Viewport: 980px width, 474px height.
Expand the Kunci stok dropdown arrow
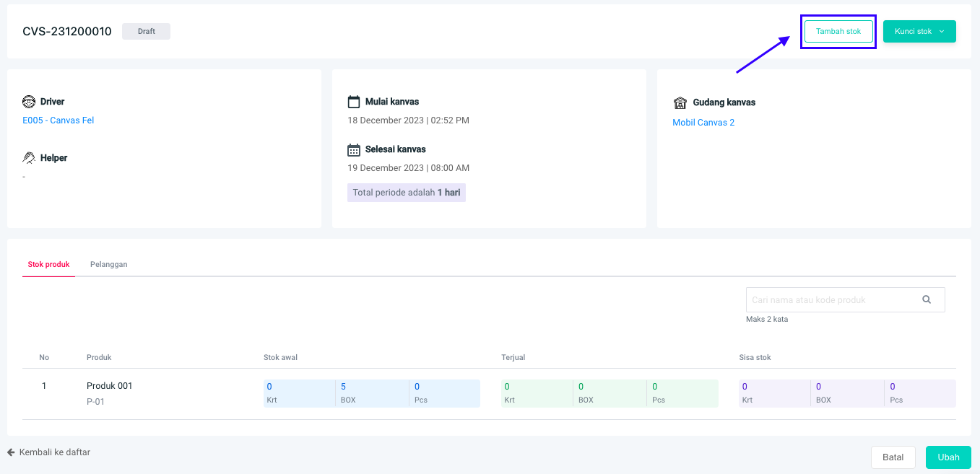coord(942,32)
